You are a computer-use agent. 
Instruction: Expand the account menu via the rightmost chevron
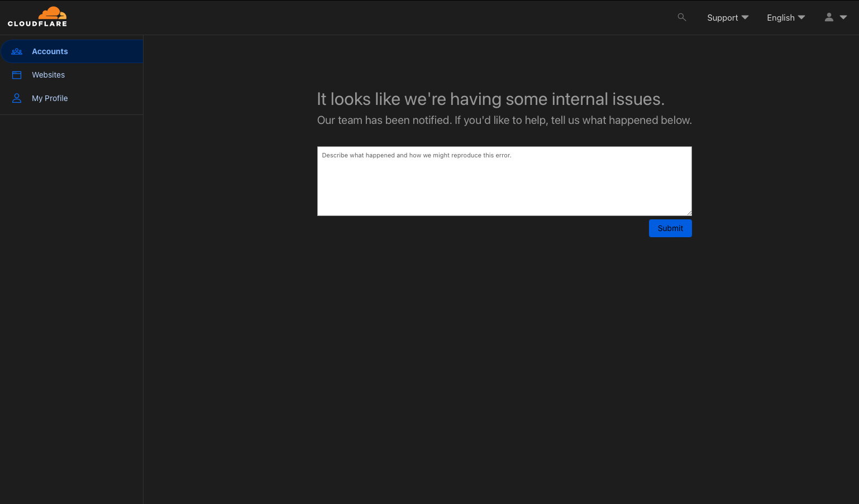(843, 17)
